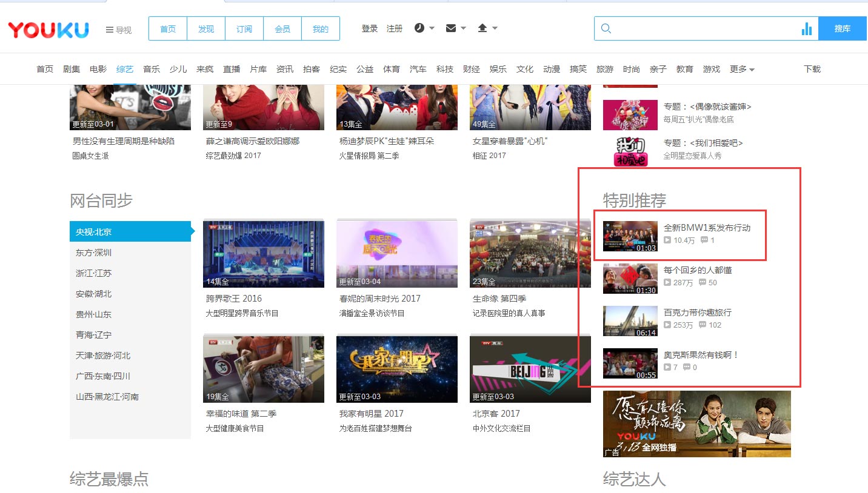Expand dropdown arrow next to upload icon
Screen dimensions: 868x493
coord(495,28)
